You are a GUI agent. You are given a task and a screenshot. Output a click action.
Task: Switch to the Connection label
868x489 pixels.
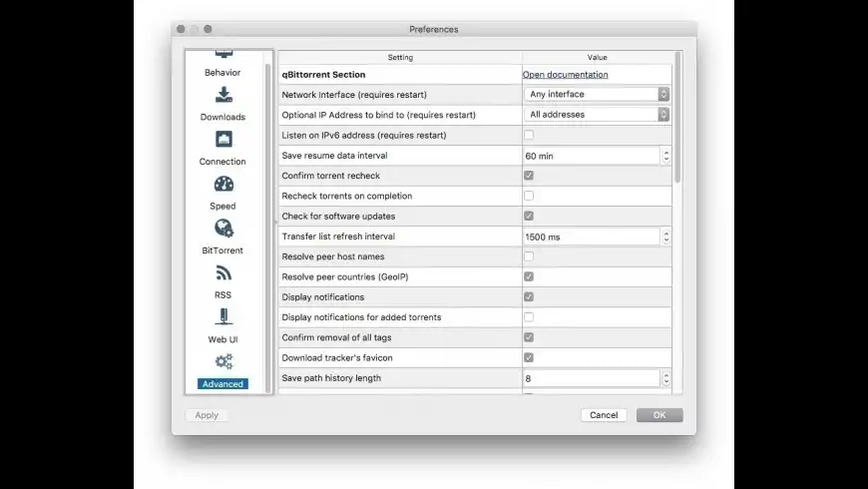(x=222, y=161)
